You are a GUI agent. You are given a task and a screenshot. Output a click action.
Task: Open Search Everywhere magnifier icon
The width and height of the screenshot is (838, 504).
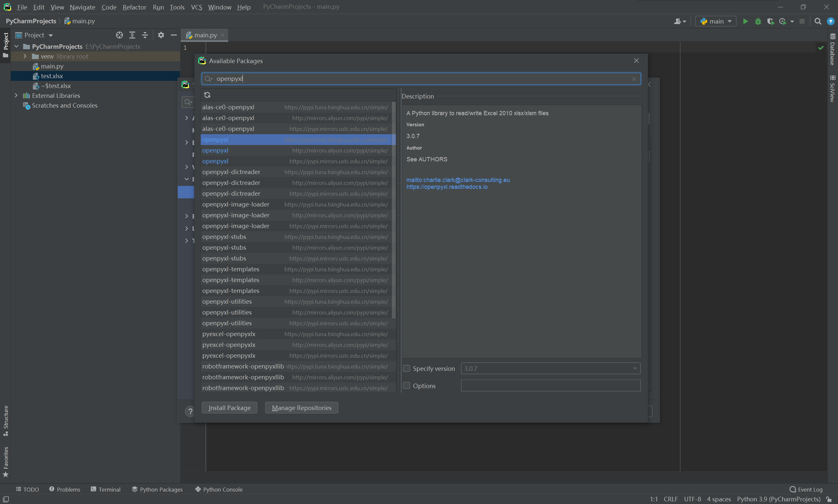pyautogui.click(x=818, y=21)
